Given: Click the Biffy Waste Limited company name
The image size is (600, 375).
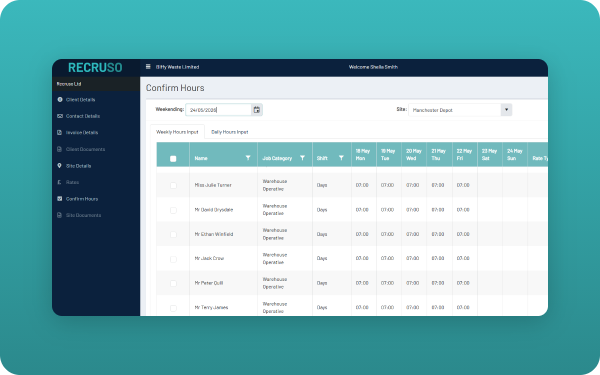Looking at the screenshot, I should tap(177, 67).
